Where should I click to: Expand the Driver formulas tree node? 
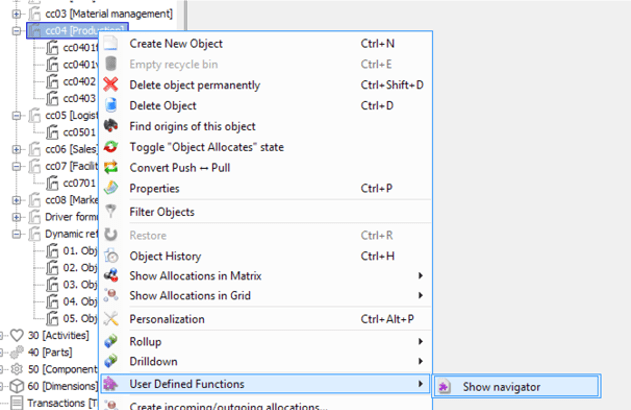coord(16,217)
